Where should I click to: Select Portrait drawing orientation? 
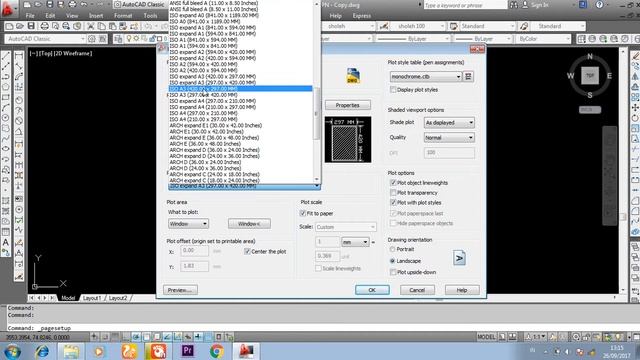pyautogui.click(x=392, y=249)
